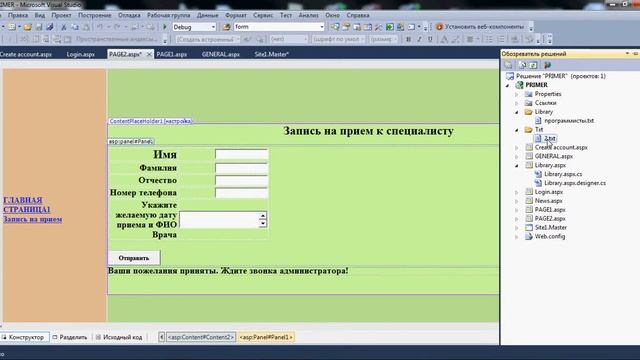Screen dimensions: 640x360
Task: Collapse the Txt folder in the tree
Action: [517, 130]
